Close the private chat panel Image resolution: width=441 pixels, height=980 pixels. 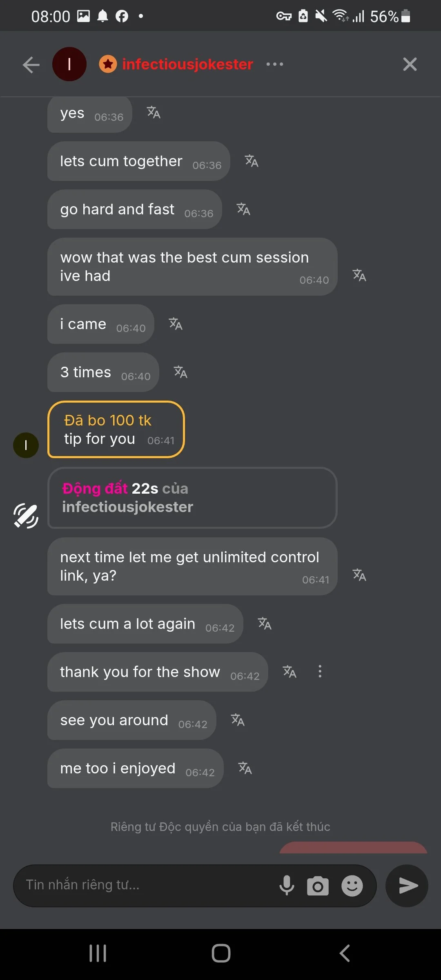(x=410, y=64)
